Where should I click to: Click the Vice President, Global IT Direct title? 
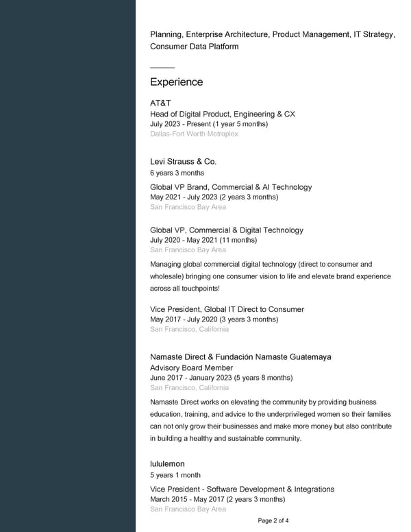(227, 309)
